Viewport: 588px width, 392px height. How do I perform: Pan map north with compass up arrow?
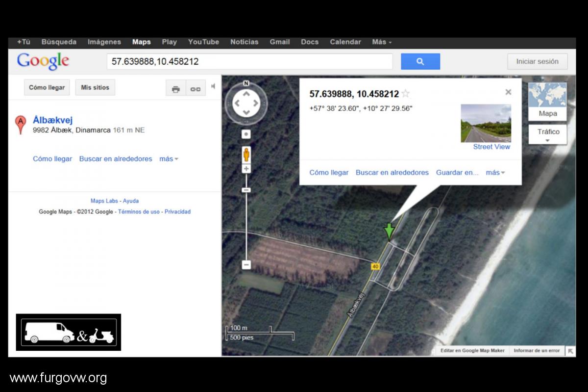(246, 93)
